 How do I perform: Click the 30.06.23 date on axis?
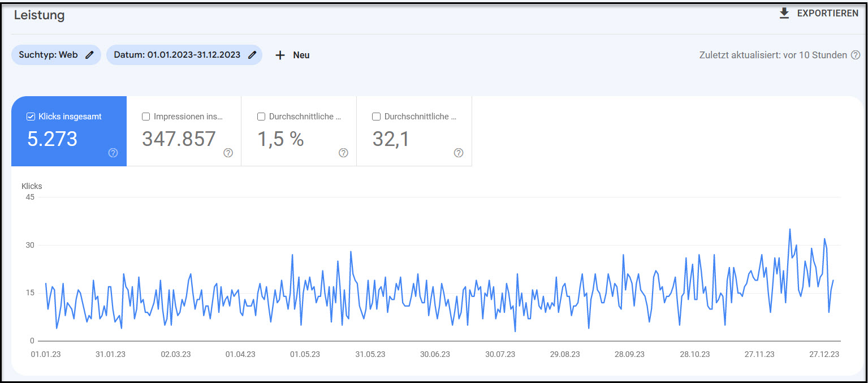(435, 354)
